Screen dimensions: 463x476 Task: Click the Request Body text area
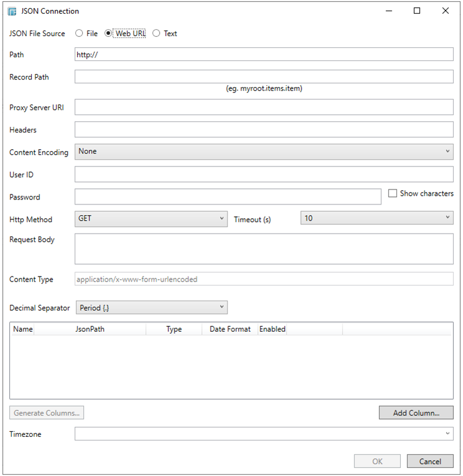click(x=264, y=249)
